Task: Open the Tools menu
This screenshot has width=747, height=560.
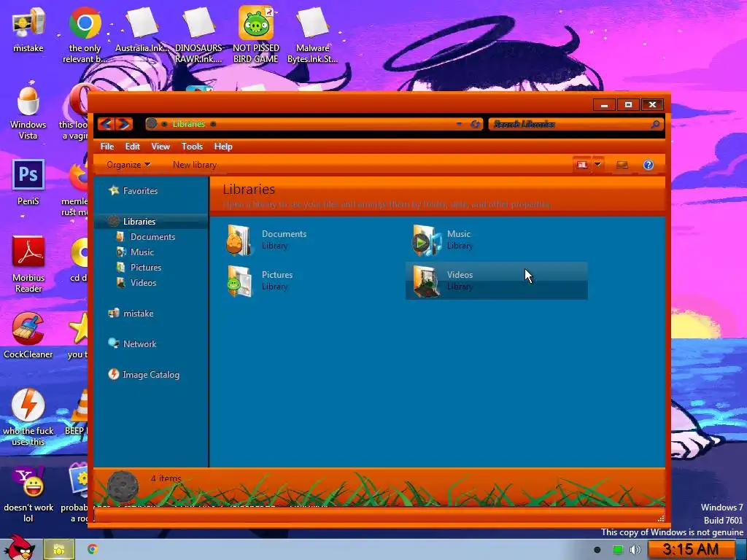Action: pyautogui.click(x=192, y=147)
